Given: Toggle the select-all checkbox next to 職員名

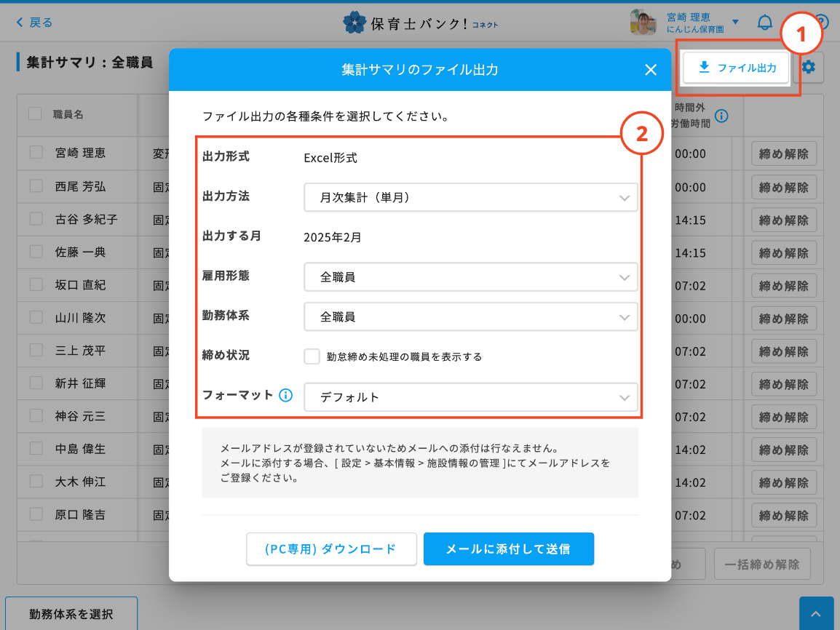Looking at the screenshot, I should pos(35,113).
